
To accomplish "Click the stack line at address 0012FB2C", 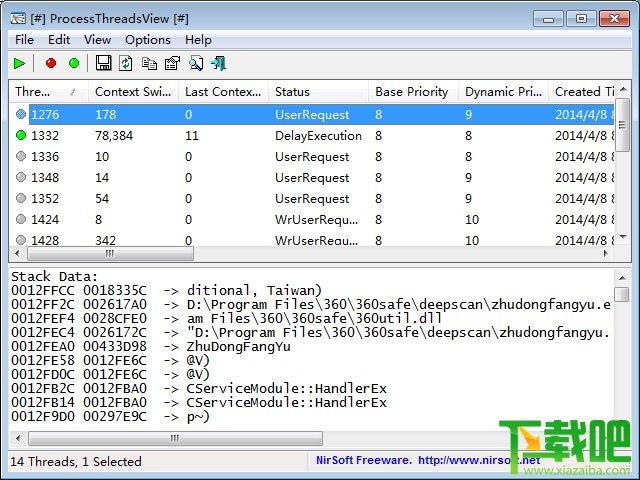I will (x=199, y=389).
